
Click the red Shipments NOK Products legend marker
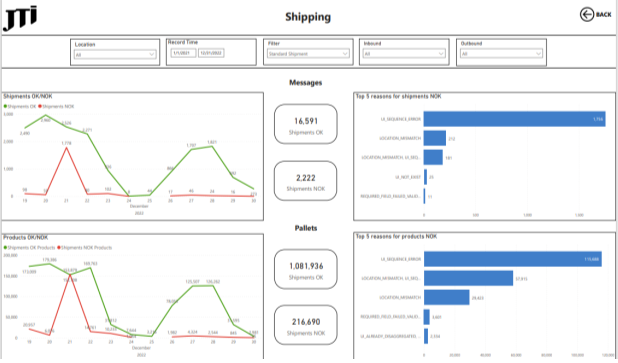(x=59, y=248)
